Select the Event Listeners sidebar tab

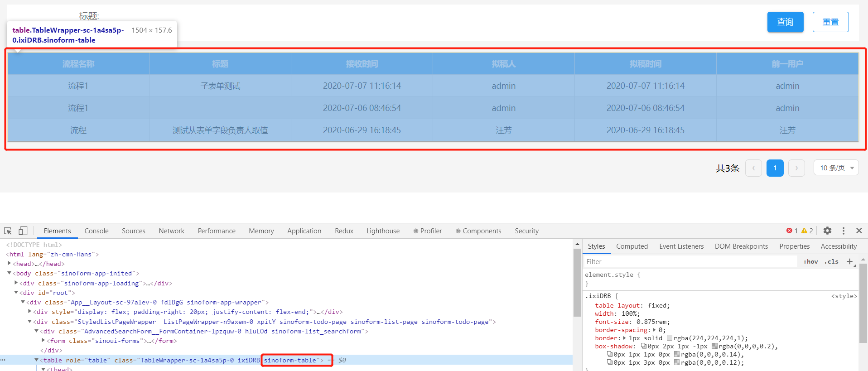coord(682,246)
